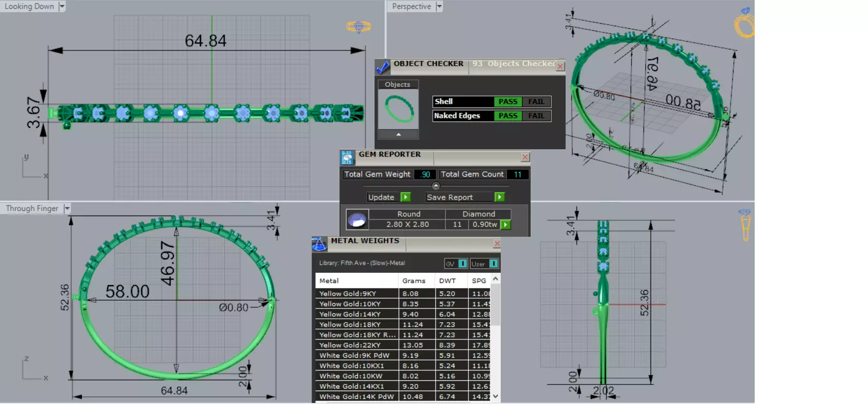This screenshot has width=868, height=404.
Task: Click the Gem Reporter collapse handle circle
Action: (436, 186)
